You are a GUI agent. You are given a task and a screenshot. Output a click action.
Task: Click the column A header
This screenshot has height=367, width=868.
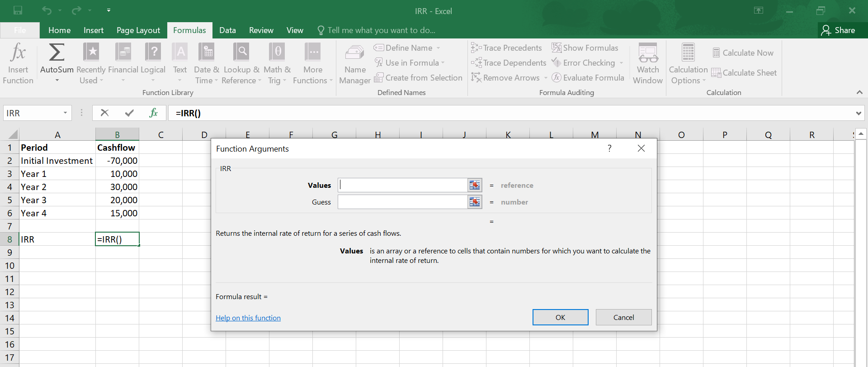57,134
